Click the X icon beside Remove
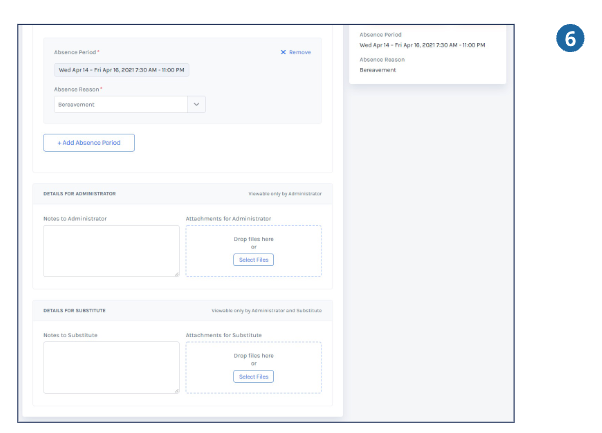602x433 pixels. [283, 52]
